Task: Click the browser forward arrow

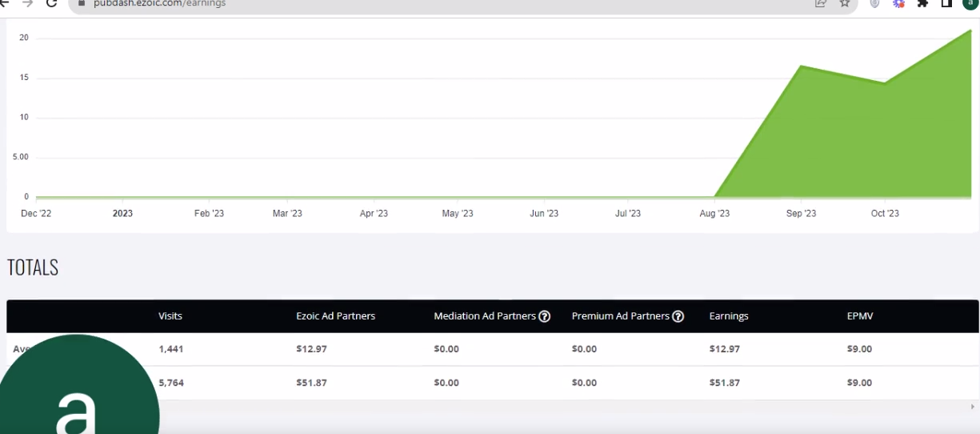Action: tap(30, 3)
